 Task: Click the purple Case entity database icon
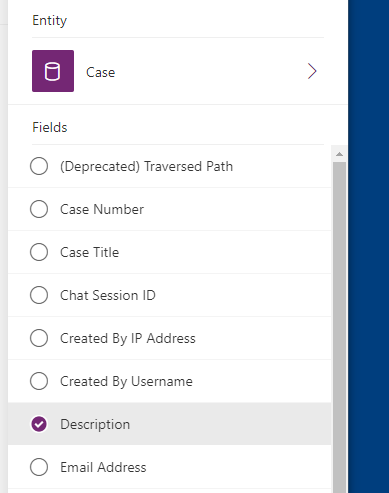(53, 71)
